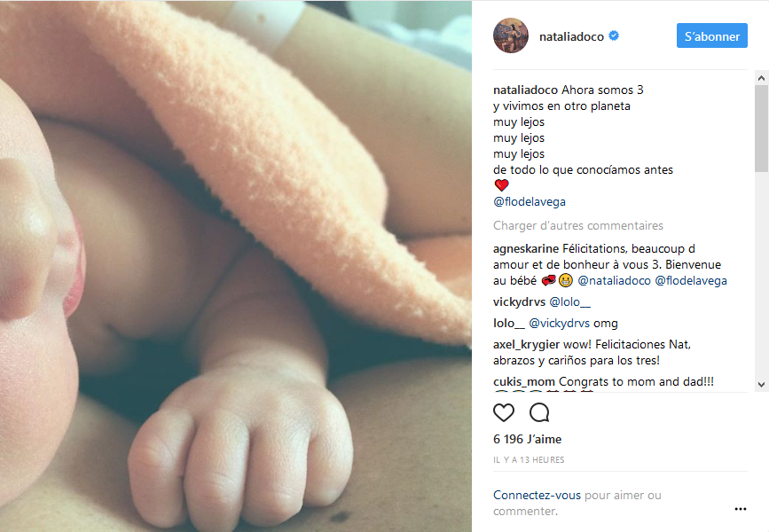Click the comments scrollbar up arrow
Image resolution: width=769 pixels, height=532 pixels.
point(761,78)
